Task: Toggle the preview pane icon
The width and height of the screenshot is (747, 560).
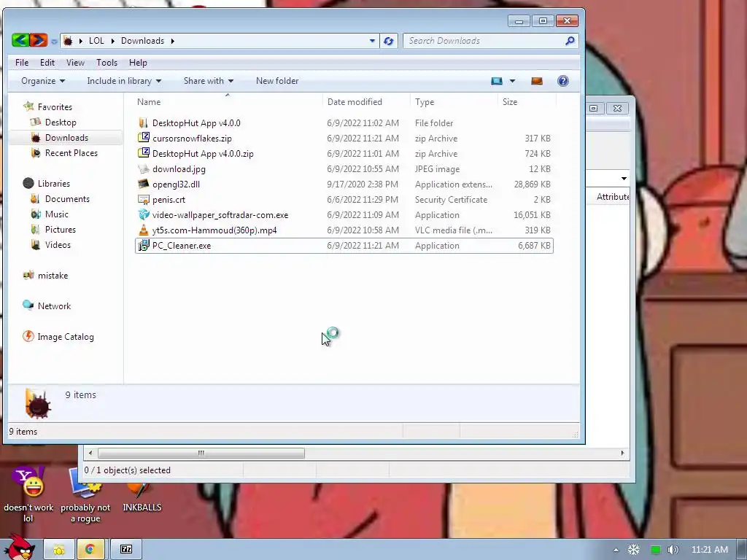Action: 537,81
